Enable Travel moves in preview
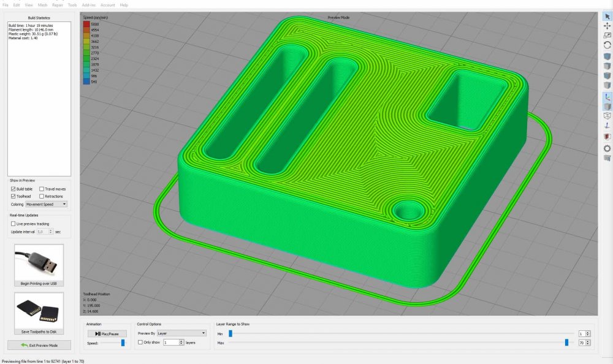 tap(42, 189)
